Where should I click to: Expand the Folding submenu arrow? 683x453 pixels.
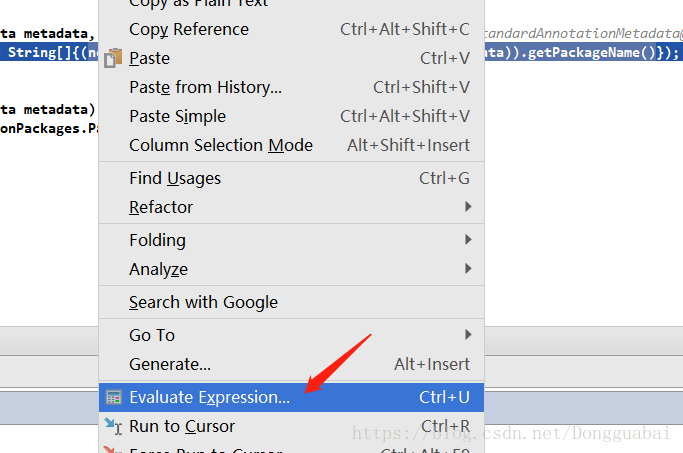coord(468,240)
